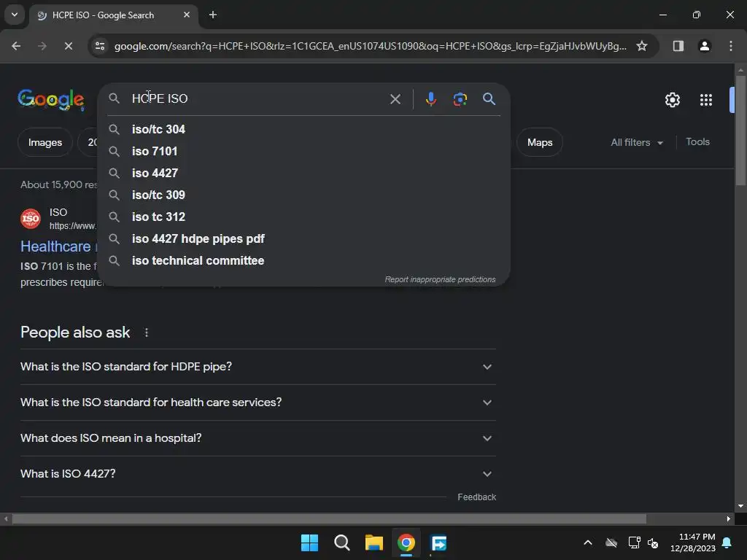Image resolution: width=747 pixels, height=560 pixels.
Task: Click the horizontal scrollbar thumb
Action: click(329, 518)
